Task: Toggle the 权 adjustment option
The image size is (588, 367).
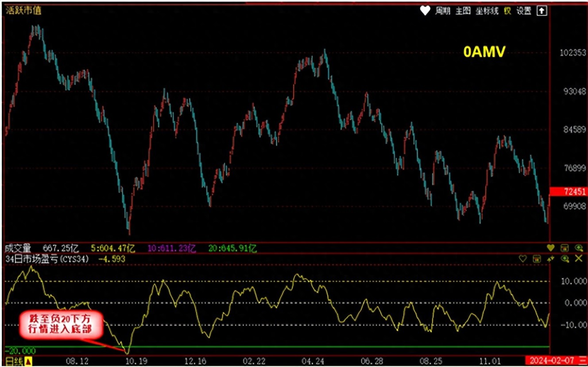Action: [507, 11]
